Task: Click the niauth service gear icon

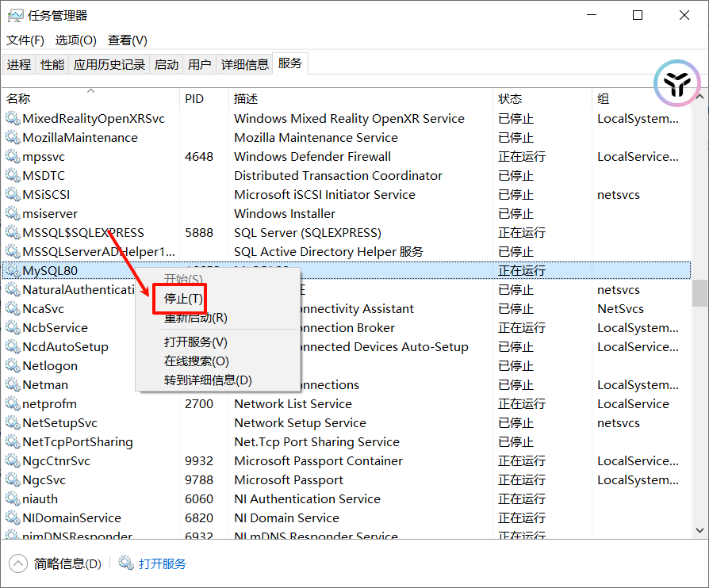Action: tap(13, 498)
